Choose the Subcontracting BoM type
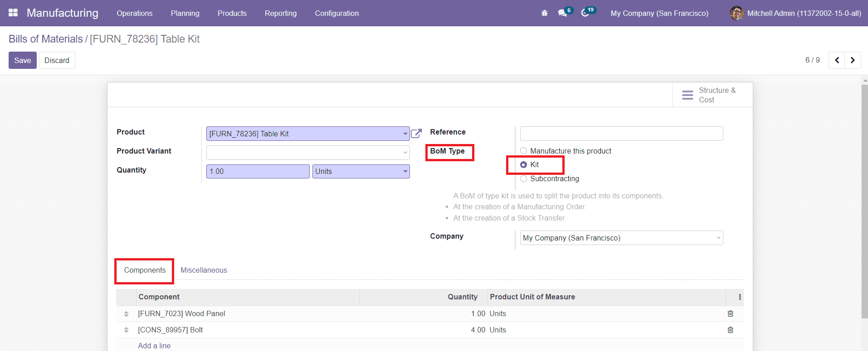This screenshot has width=868, height=351. 524,179
